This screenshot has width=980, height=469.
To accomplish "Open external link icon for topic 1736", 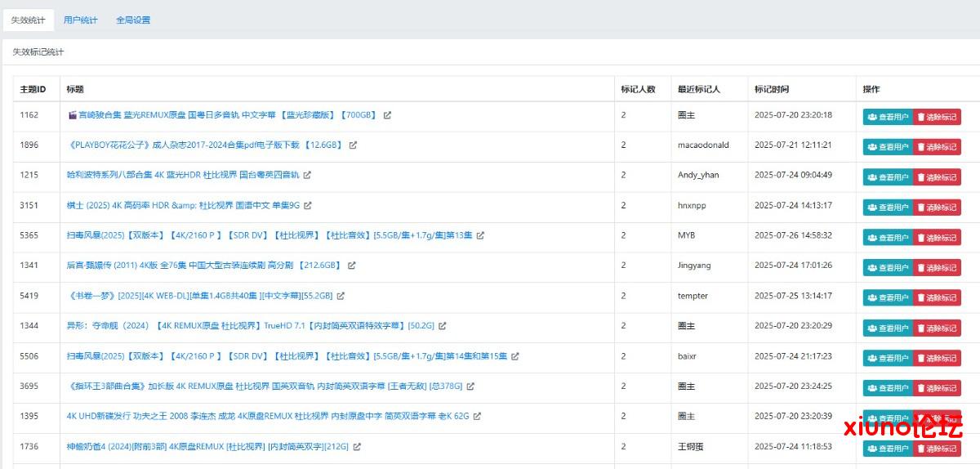I will (357, 447).
